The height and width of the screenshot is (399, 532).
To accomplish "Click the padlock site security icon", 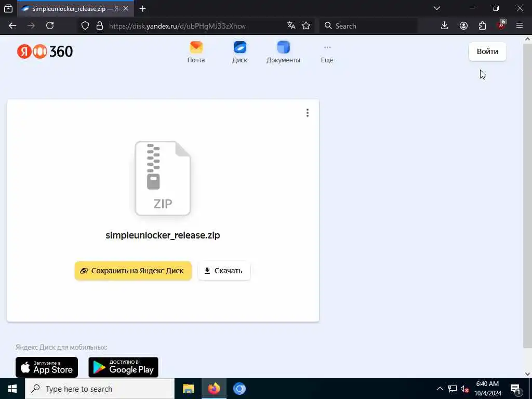I will point(100,26).
